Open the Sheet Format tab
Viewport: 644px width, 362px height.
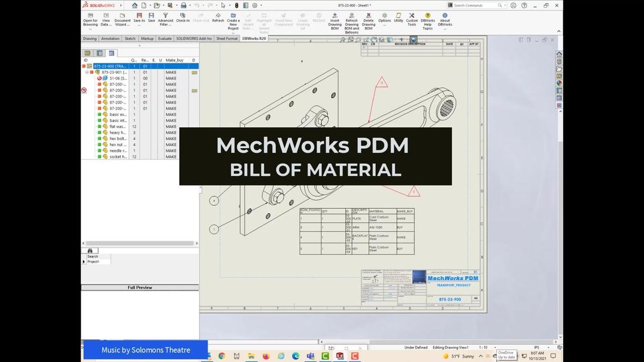[227, 39]
